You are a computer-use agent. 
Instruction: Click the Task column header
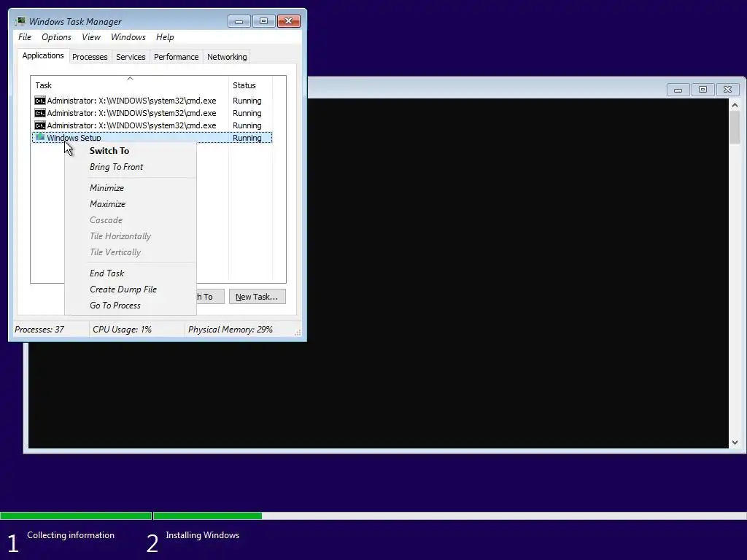pyautogui.click(x=130, y=85)
